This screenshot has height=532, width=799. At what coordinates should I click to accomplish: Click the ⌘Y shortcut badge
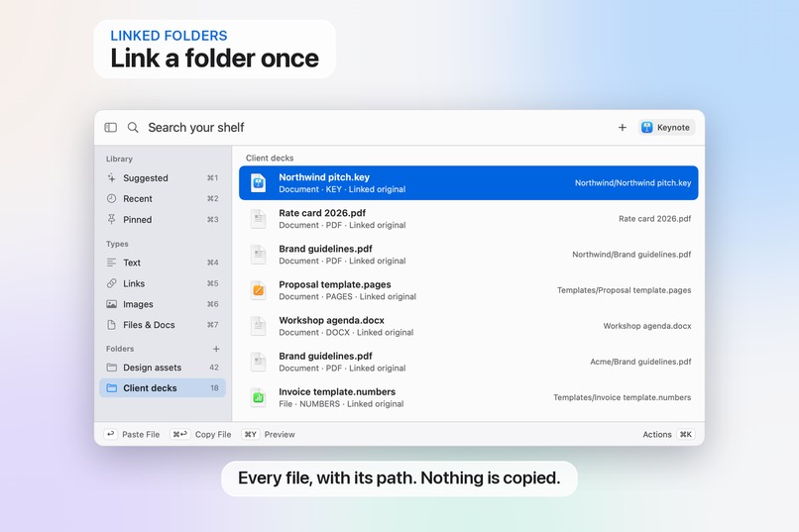click(250, 434)
